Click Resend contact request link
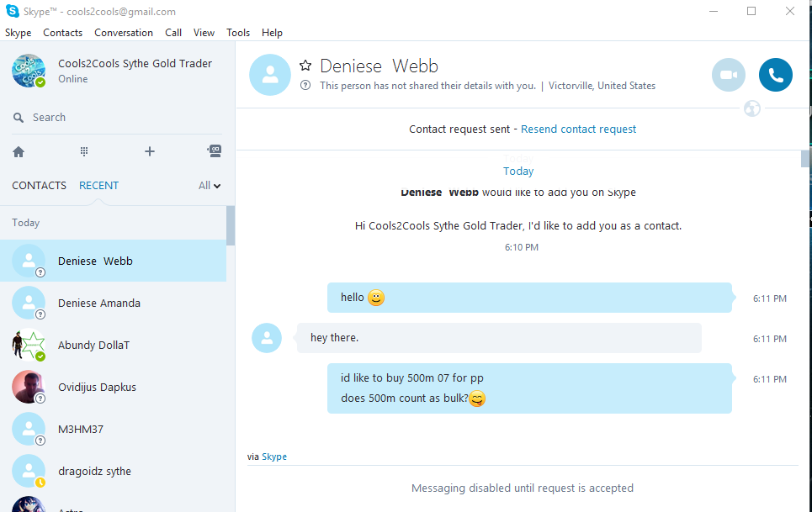This screenshot has width=812, height=512. point(578,129)
